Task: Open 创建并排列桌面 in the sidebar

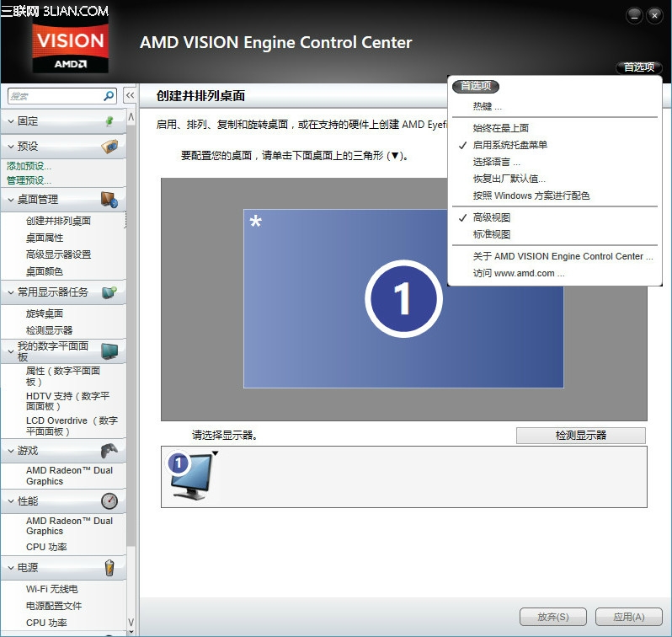Action: [x=58, y=221]
